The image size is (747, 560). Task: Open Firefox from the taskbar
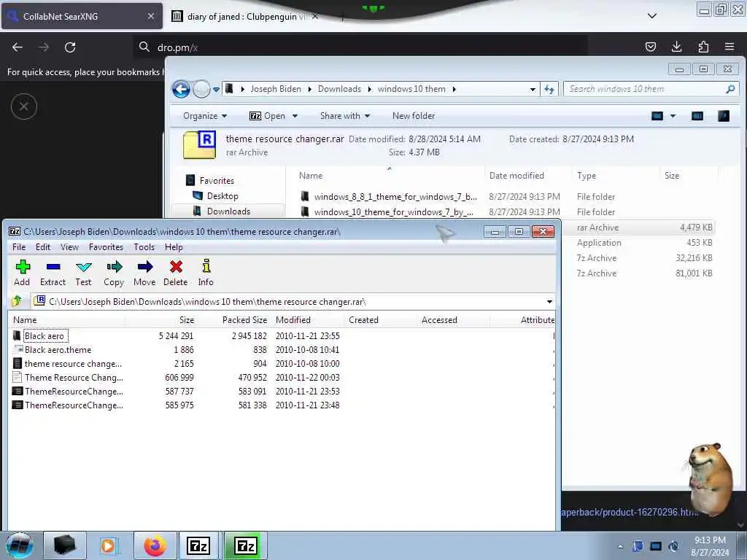click(155, 545)
